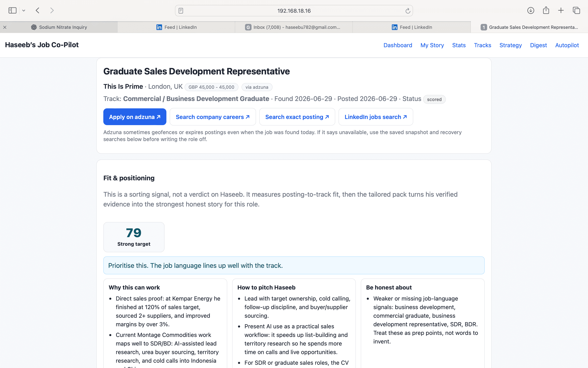588x368 pixels.
Task: Click the job title Graduate Sales Development Representative
Action: [x=196, y=71]
